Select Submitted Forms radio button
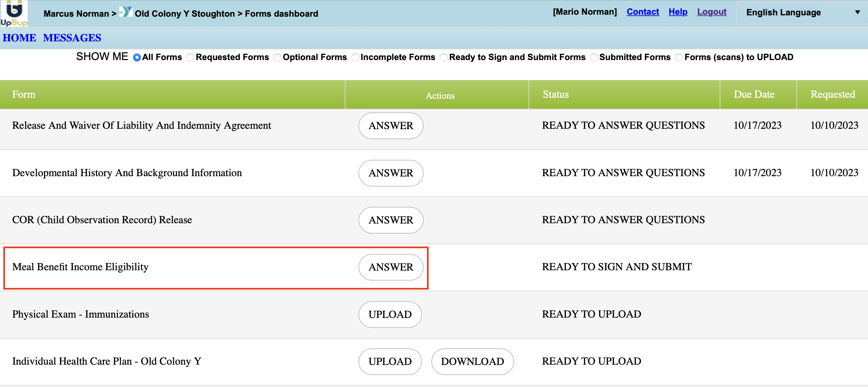The width and height of the screenshot is (868, 387). pyautogui.click(x=594, y=57)
